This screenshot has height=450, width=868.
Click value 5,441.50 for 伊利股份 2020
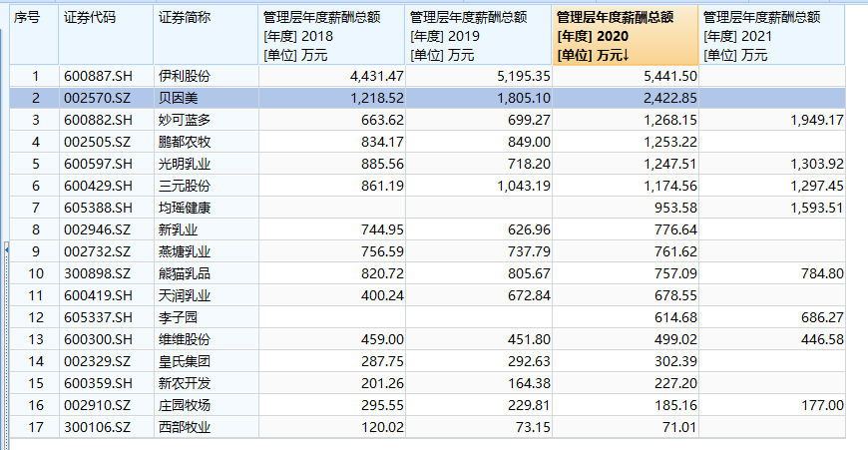(x=670, y=76)
